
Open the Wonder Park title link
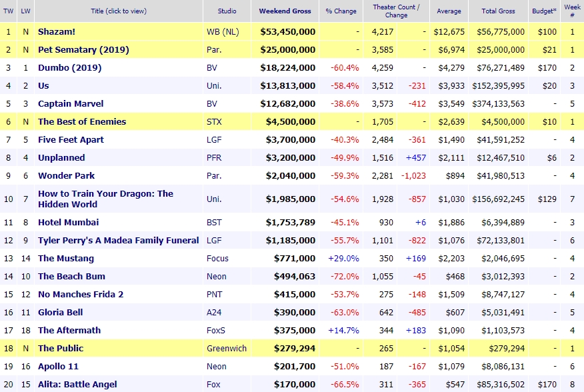pyautogui.click(x=66, y=175)
